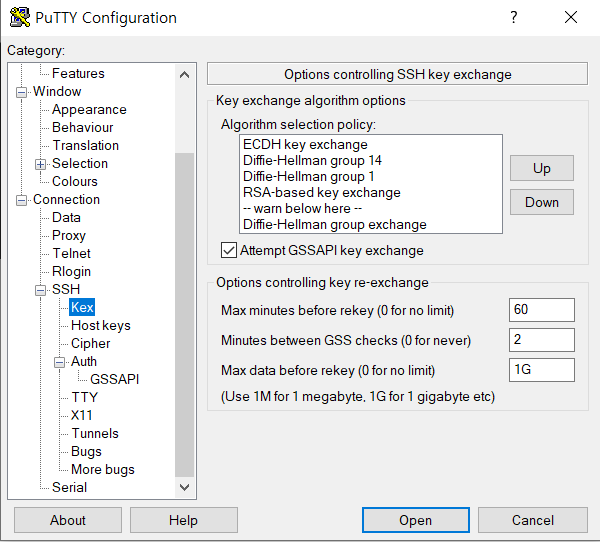Select the Window category label

click(x=57, y=91)
